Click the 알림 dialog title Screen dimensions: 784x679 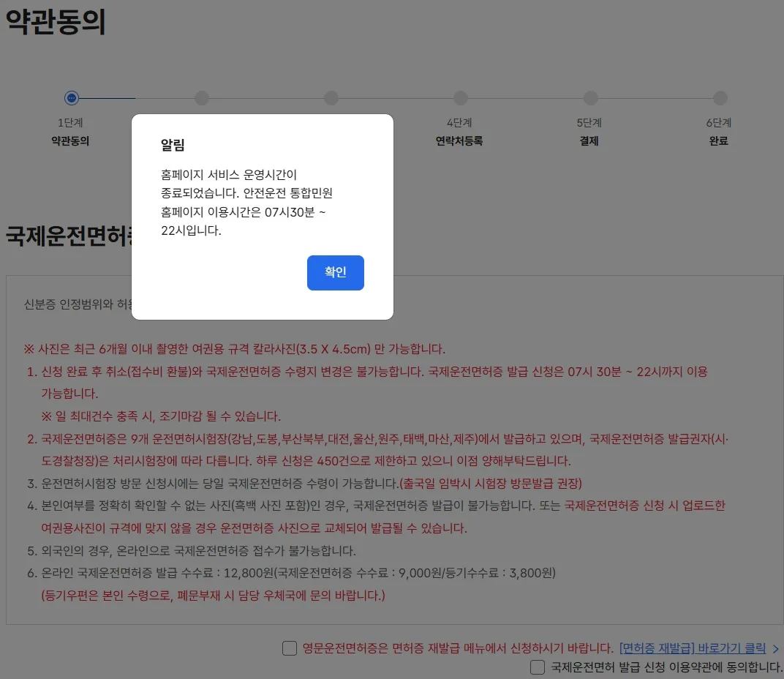[173, 145]
